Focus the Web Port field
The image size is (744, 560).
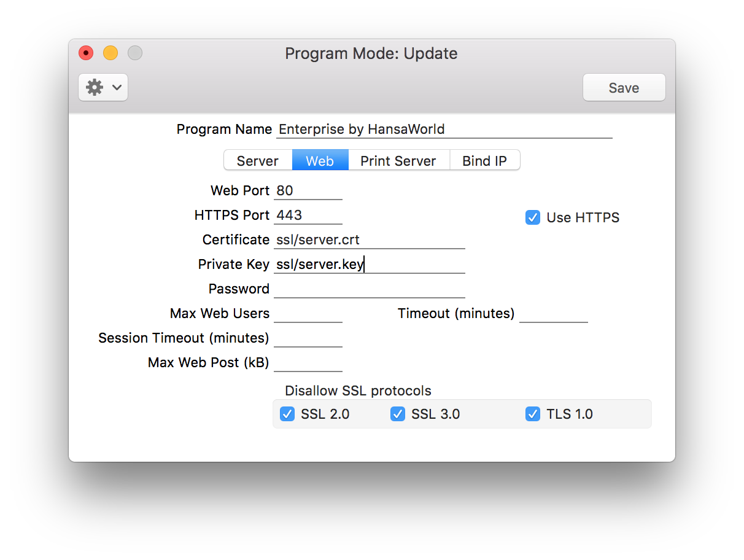click(x=308, y=191)
